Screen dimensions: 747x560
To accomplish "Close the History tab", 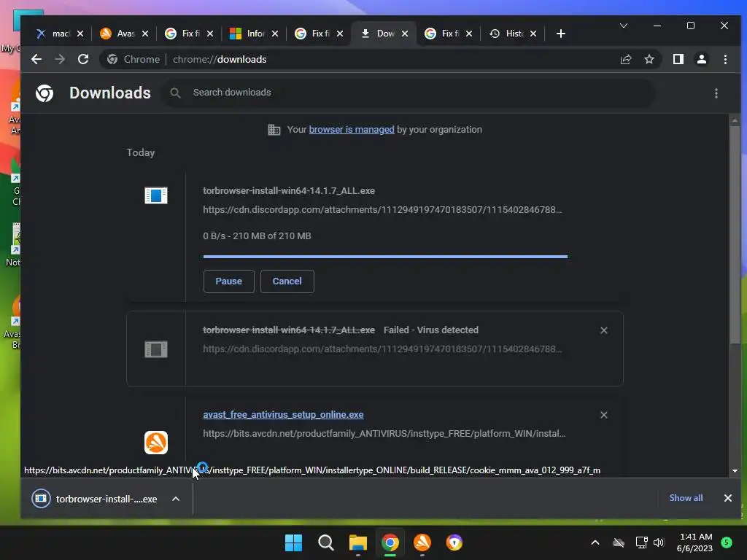I will (x=533, y=34).
